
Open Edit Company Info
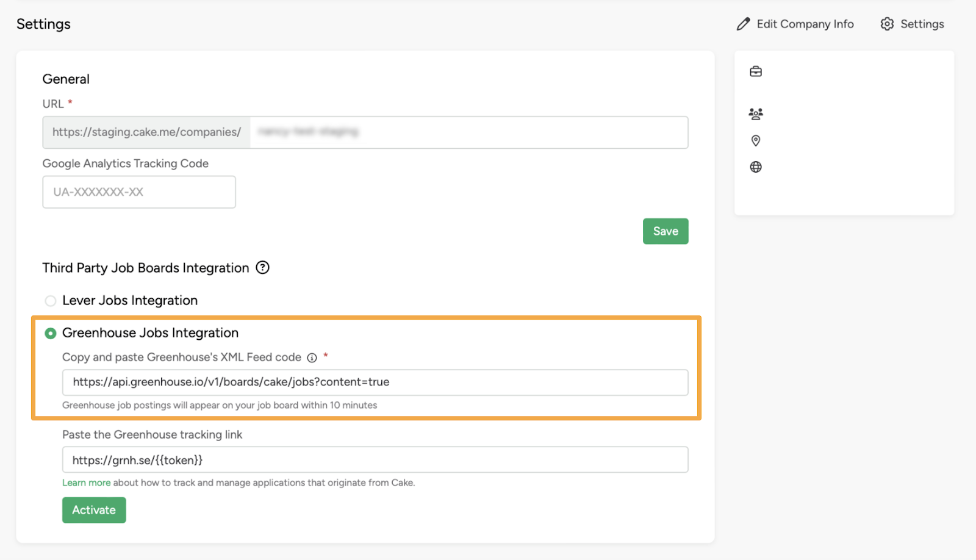[x=795, y=24]
